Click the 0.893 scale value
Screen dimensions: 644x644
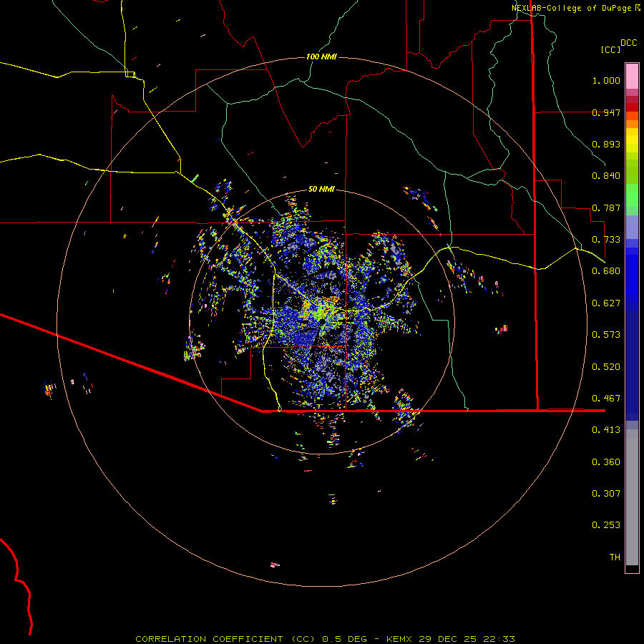pyautogui.click(x=606, y=144)
